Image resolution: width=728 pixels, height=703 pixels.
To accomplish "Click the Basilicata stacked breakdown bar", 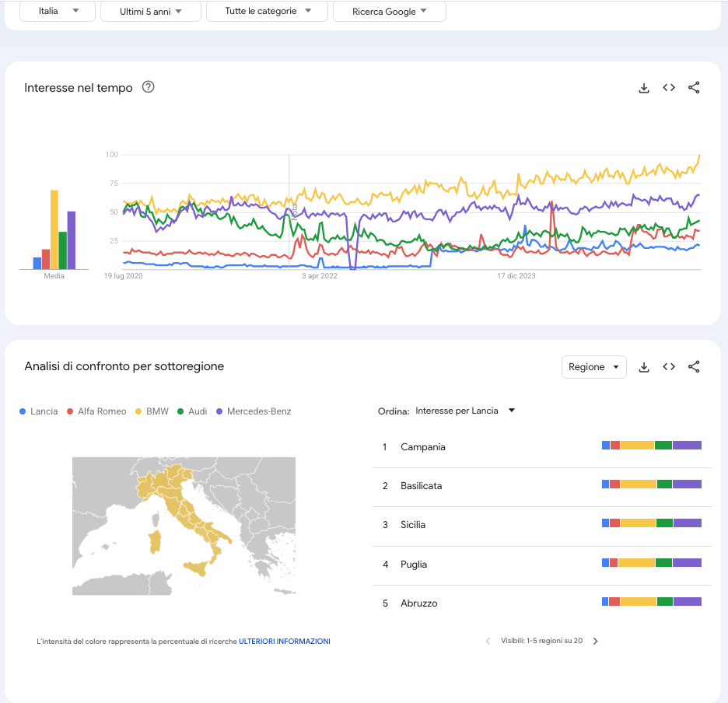I will pos(652,484).
